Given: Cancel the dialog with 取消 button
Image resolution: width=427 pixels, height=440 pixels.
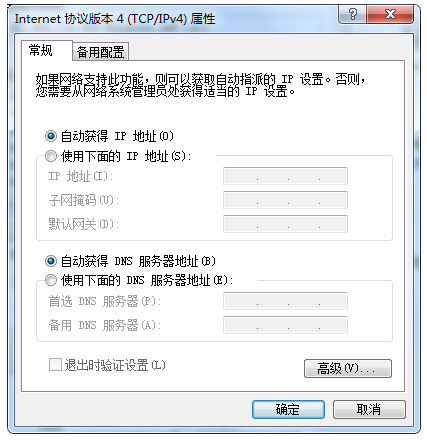Looking at the screenshot, I should (x=369, y=409).
